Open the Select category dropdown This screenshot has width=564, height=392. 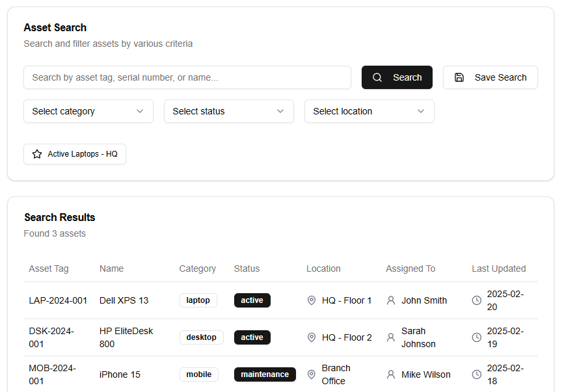click(x=88, y=111)
